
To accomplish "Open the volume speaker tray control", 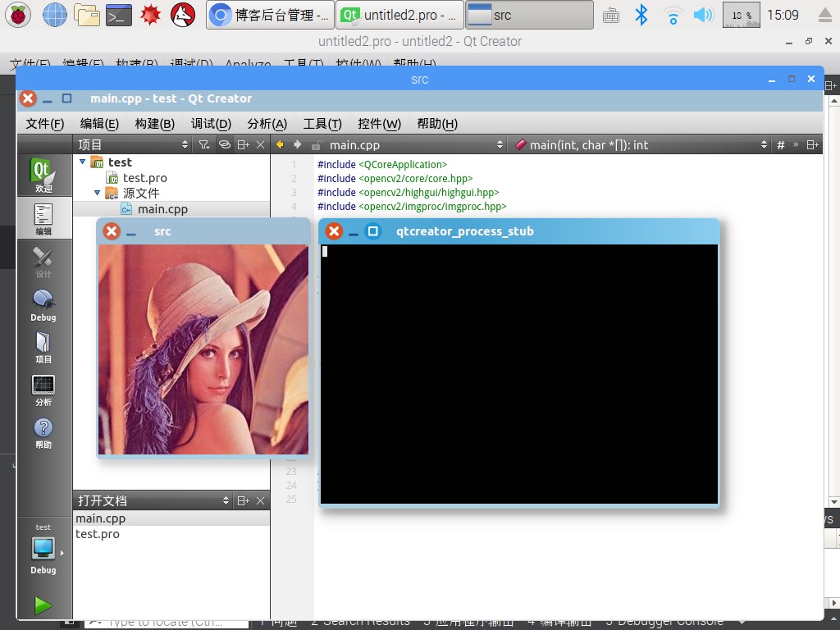I will 703,15.
